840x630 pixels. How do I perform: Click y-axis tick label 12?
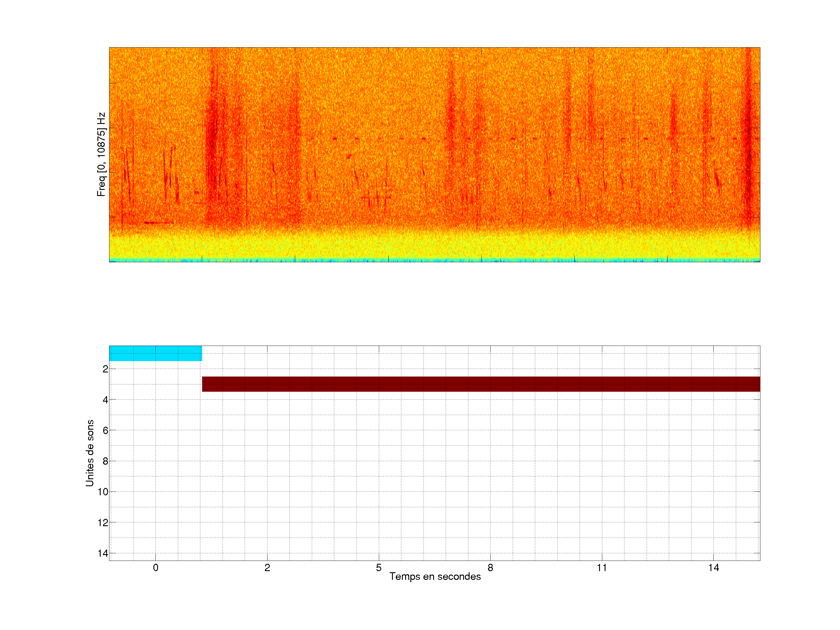(x=103, y=523)
